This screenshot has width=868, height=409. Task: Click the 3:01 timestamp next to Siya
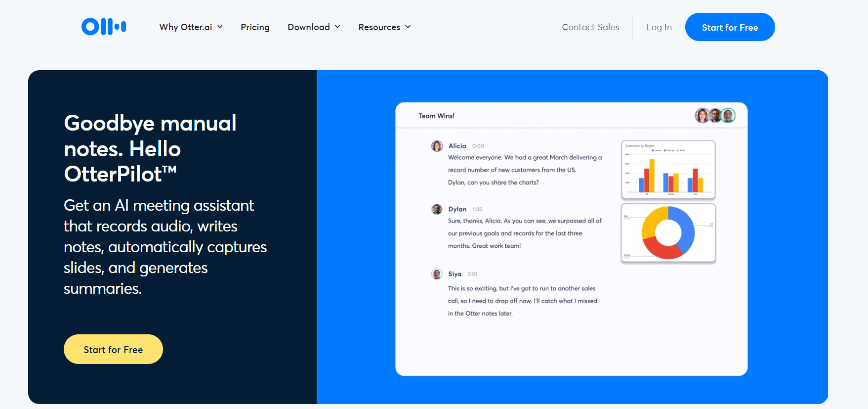(473, 274)
